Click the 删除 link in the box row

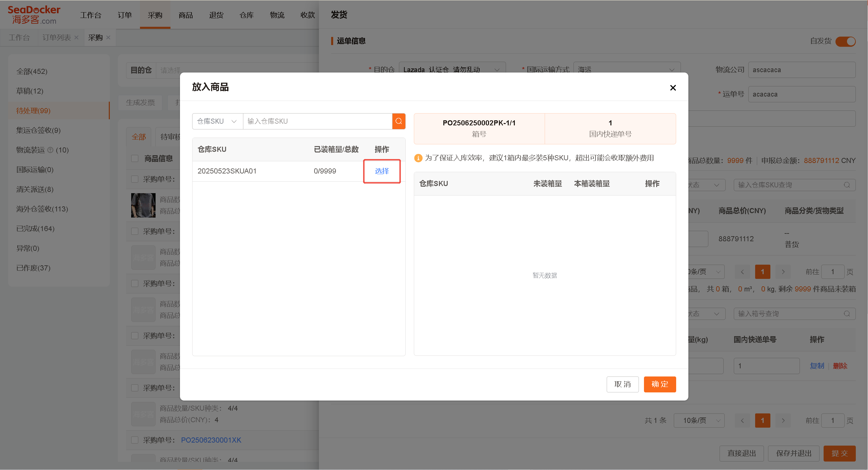840,366
